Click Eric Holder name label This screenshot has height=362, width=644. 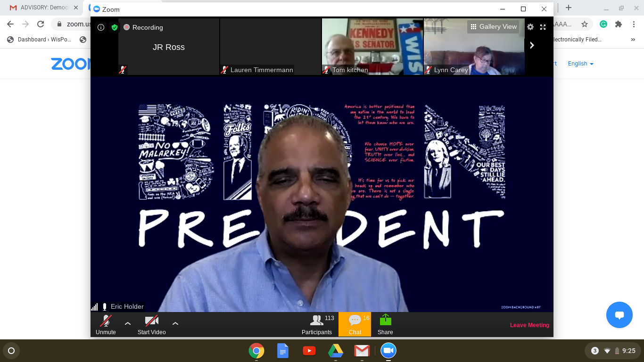coord(127,306)
